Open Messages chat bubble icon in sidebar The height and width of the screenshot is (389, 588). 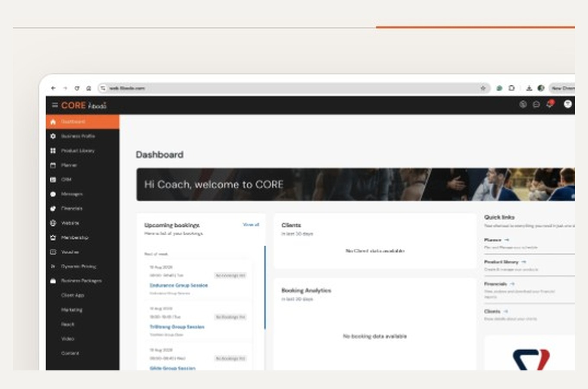tap(53, 194)
